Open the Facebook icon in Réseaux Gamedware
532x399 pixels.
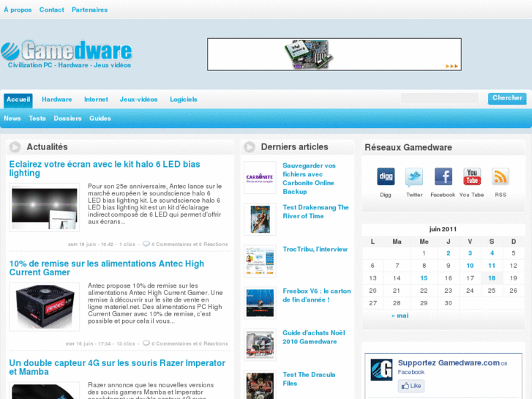pos(443,176)
